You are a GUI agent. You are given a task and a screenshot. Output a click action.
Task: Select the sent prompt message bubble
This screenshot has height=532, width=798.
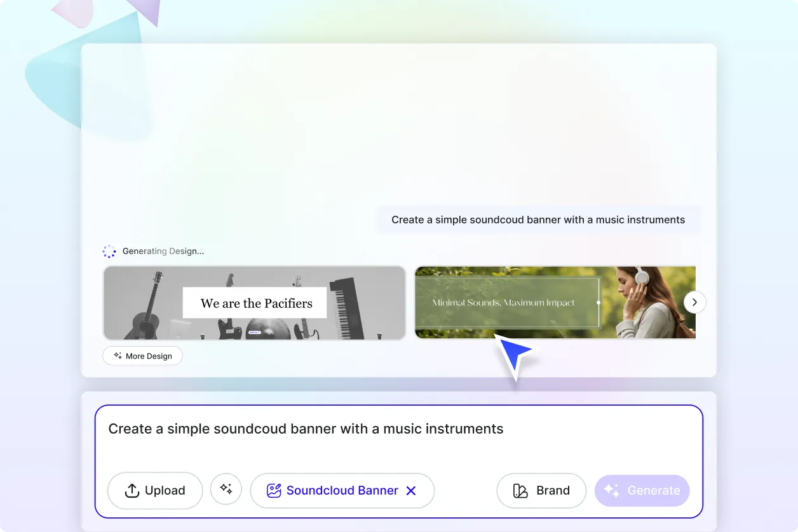pyautogui.click(x=538, y=220)
